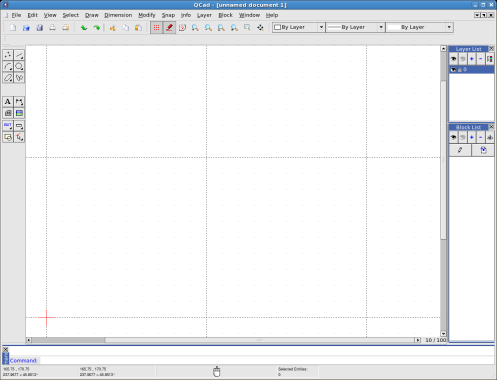
Task: Go to previous view zoom icon
Action: [234, 28]
